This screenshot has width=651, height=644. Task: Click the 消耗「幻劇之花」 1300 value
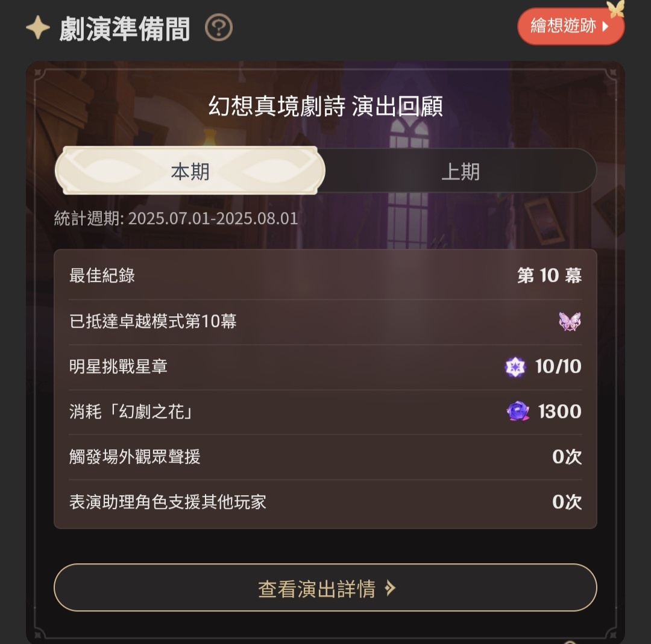tap(559, 411)
